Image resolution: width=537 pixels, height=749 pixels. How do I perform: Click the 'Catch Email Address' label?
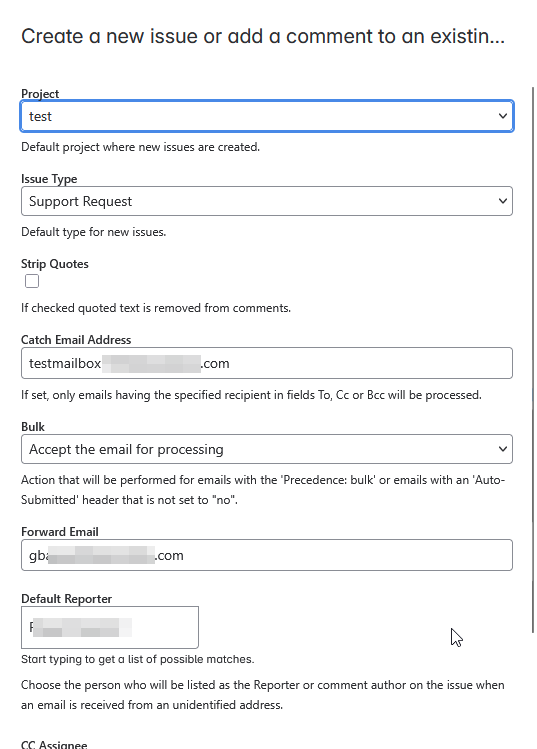(76, 340)
